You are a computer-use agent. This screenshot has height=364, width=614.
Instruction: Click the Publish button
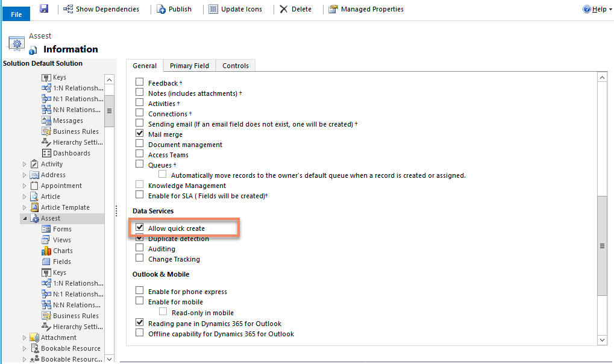click(x=175, y=9)
